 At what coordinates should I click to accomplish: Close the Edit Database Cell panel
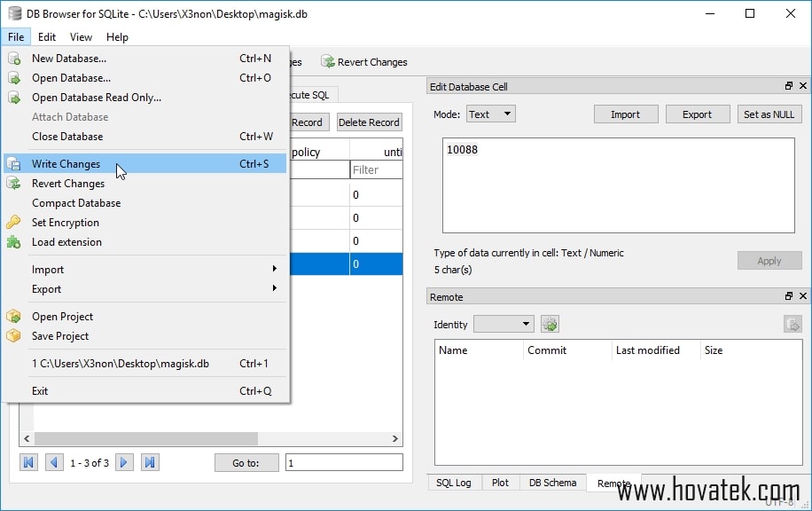802,85
